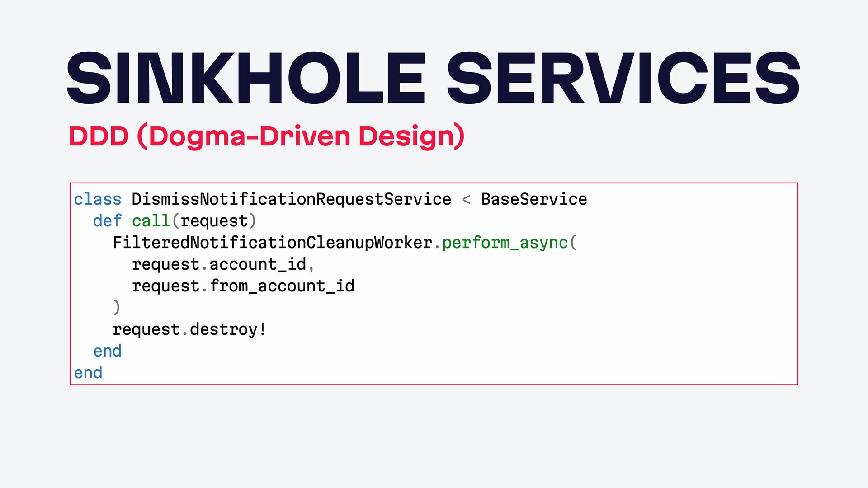The height and width of the screenshot is (488, 868).
Task: Click the word Design) in the subtitle
Action: 411,136
